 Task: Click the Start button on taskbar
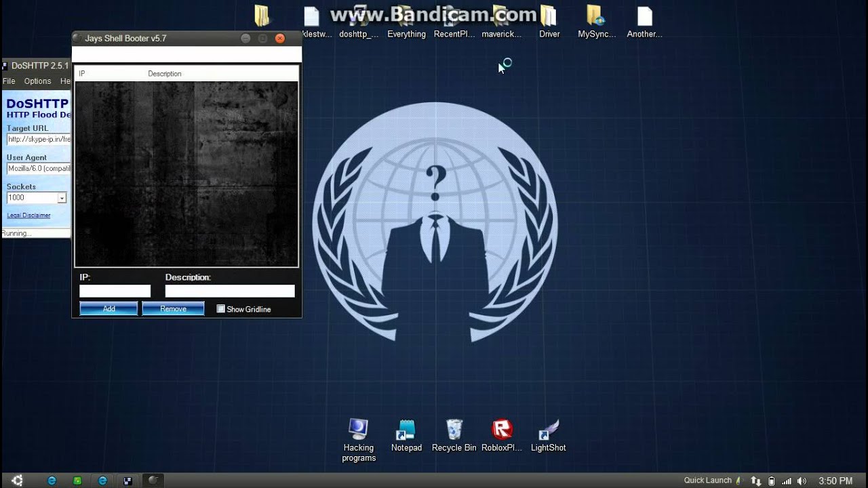[x=17, y=481]
